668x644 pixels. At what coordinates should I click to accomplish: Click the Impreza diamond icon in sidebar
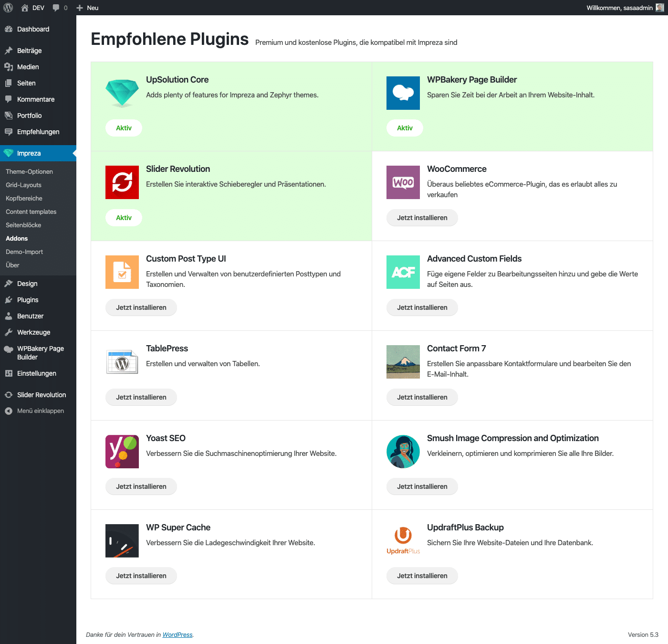pos(9,153)
